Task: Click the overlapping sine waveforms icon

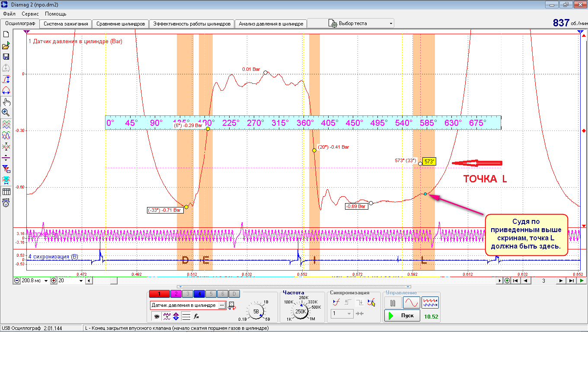Action: pyautogui.click(x=6, y=136)
